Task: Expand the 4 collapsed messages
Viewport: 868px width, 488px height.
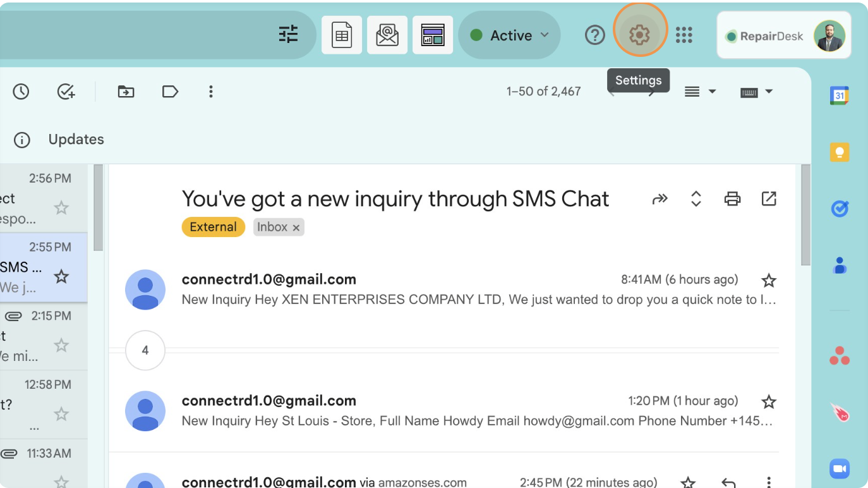Action: (x=145, y=350)
